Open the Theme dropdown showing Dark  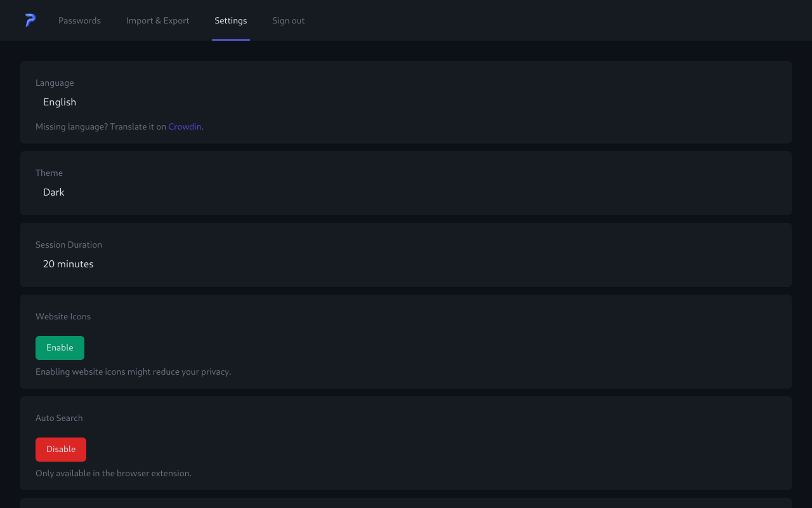54,192
